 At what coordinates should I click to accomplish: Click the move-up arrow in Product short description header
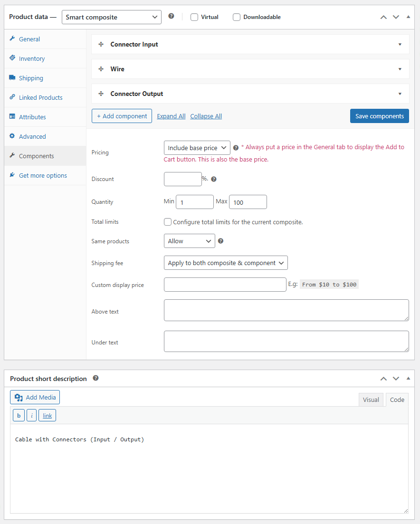(383, 379)
